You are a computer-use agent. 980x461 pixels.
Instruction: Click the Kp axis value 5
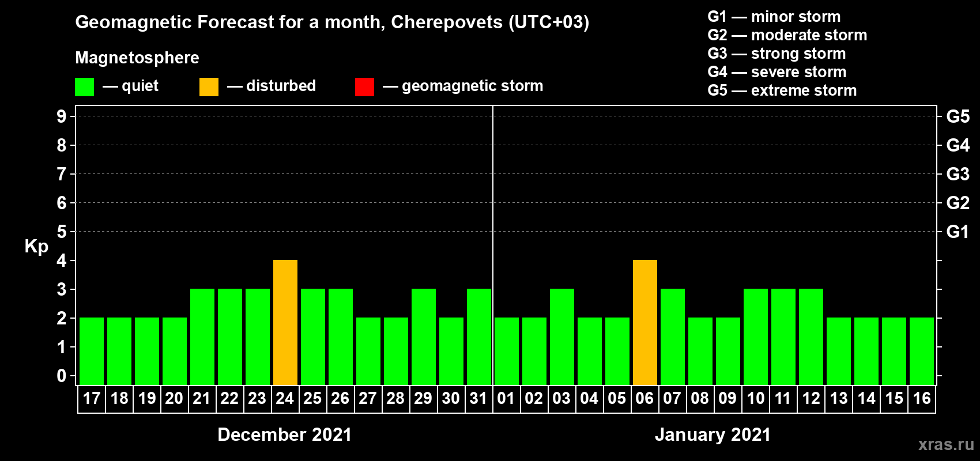(62, 232)
